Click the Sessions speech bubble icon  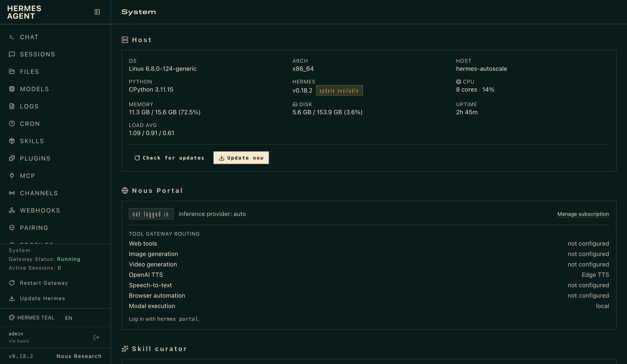(12, 54)
